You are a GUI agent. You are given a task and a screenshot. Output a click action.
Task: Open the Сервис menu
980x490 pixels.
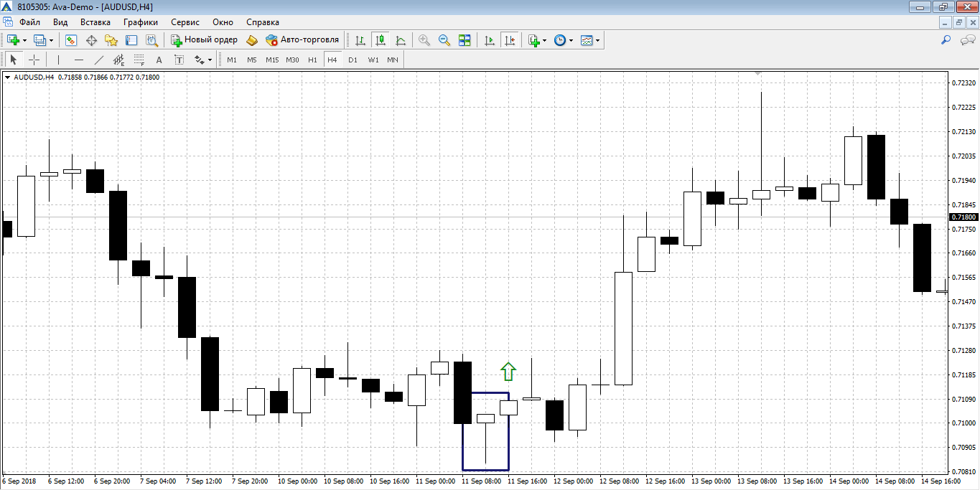point(185,22)
